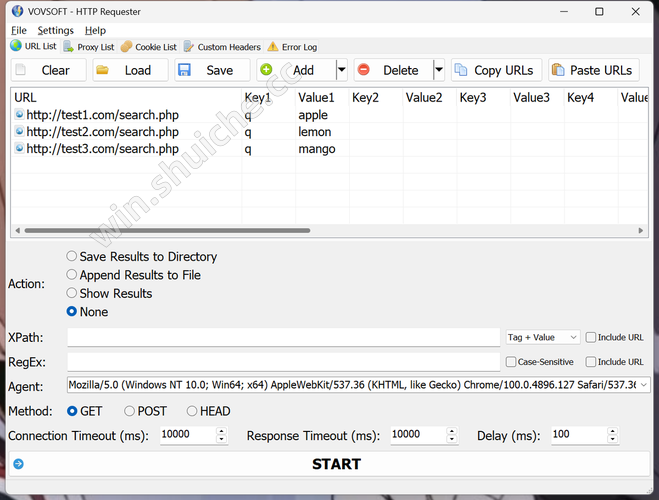Select the HEAD method
The height and width of the screenshot is (500, 659).
pyautogui.click(x=208, y=411)
